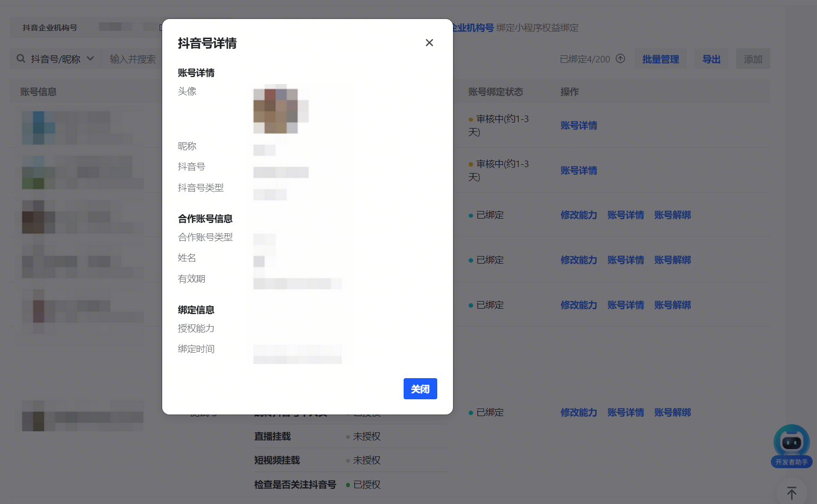Click the 添加 button
The height and width of the screenshot is (504, 817).
point(752,59)
